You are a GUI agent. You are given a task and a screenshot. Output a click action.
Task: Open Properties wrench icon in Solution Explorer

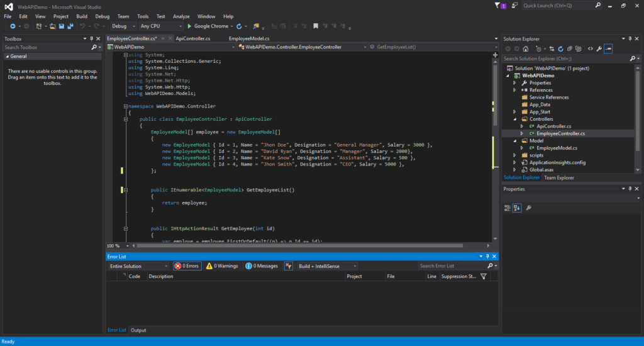[x=599, y=48]
